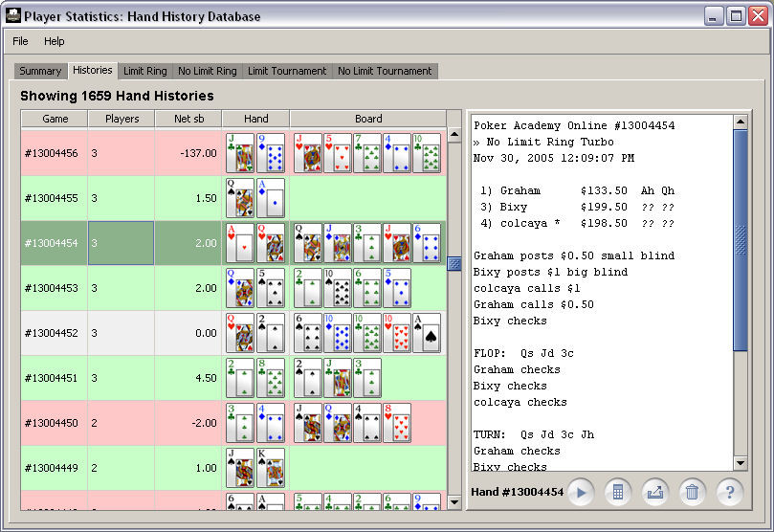
Task: Click the hand list scroll up arrow
Action: tap(454, 134)
